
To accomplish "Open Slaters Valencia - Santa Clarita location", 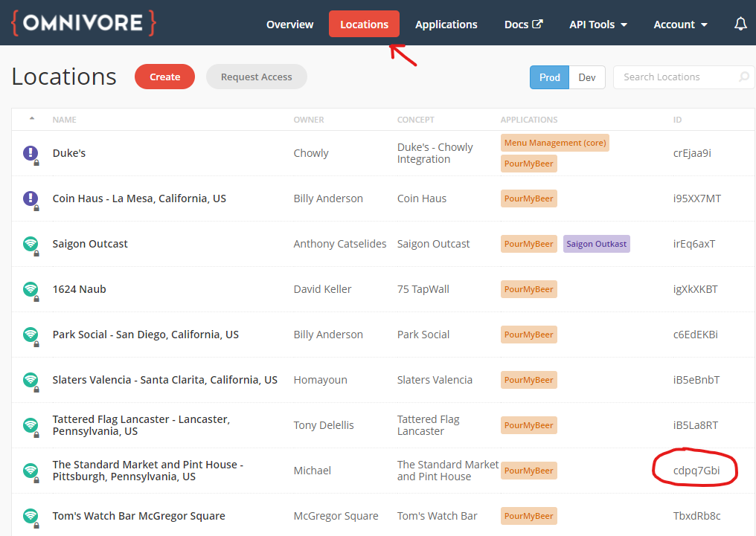I will (165, 379).
